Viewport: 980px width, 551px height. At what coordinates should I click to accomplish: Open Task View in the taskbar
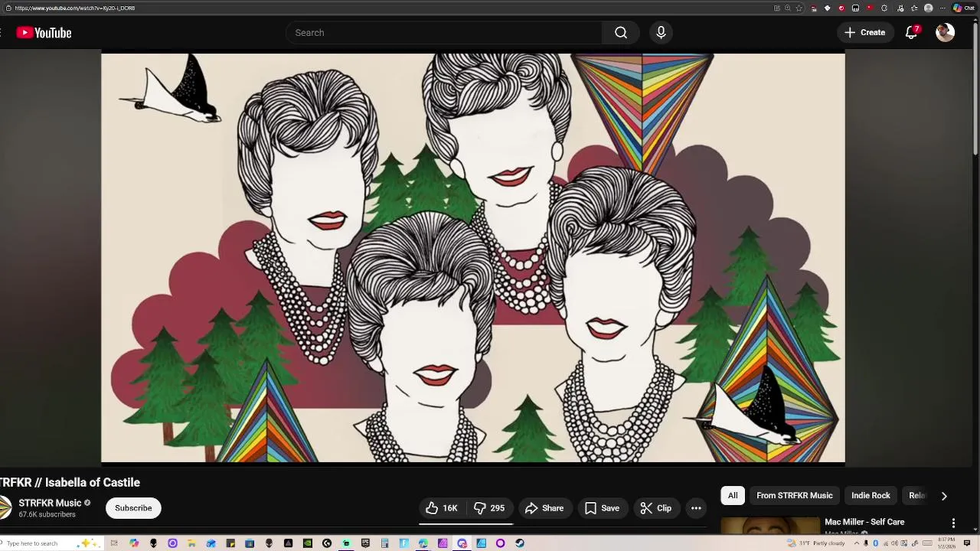[113, 543]
